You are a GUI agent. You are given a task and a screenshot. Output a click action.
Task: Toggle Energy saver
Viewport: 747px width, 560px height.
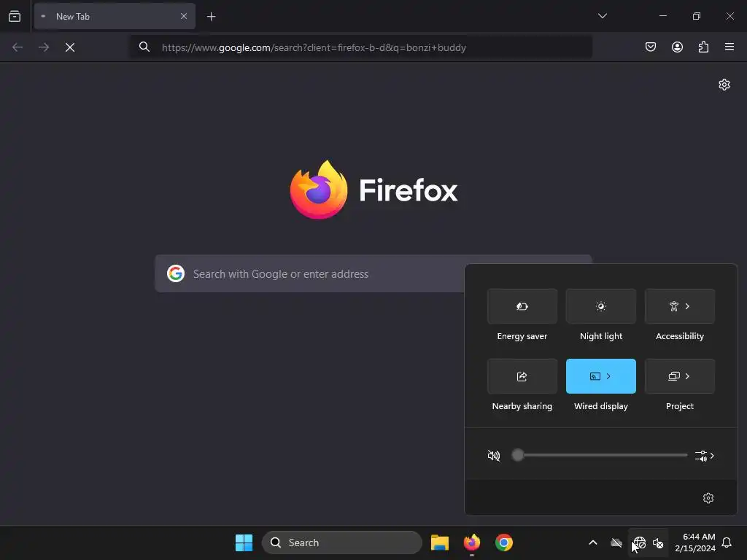pyautogui.click(x=522, y=306)
